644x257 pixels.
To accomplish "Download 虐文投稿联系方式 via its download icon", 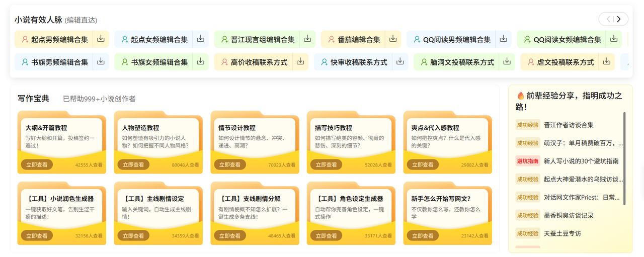I will [x=607, y=61].
